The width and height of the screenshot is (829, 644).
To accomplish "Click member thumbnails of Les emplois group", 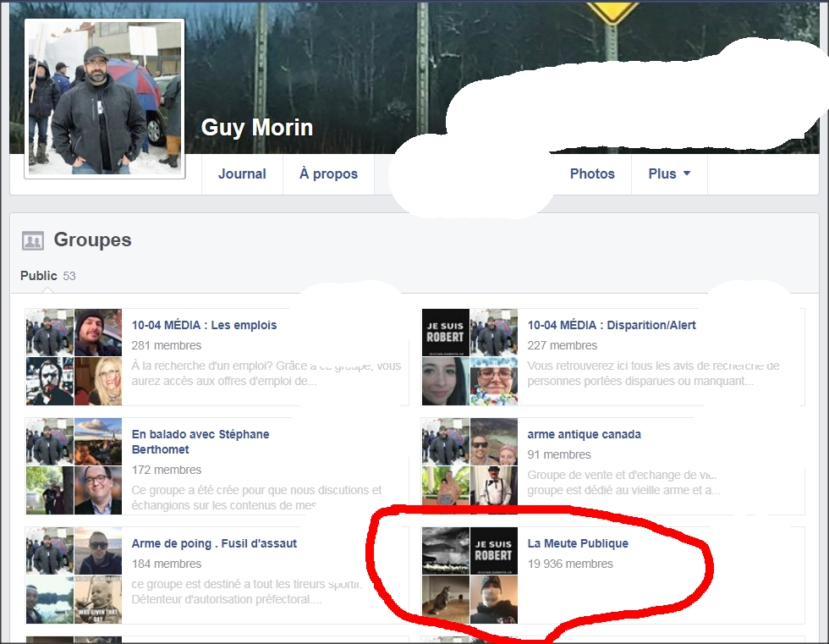I will click(x=74, y=357).
